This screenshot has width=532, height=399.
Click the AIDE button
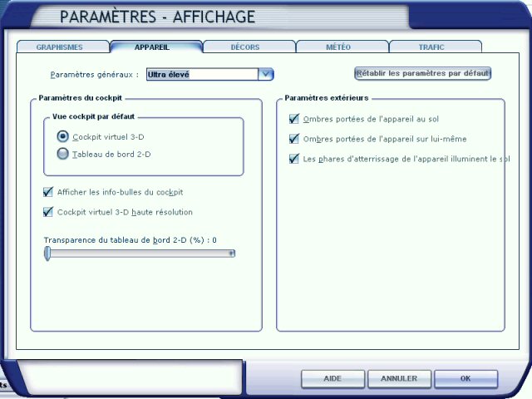(x=332, y=379)
